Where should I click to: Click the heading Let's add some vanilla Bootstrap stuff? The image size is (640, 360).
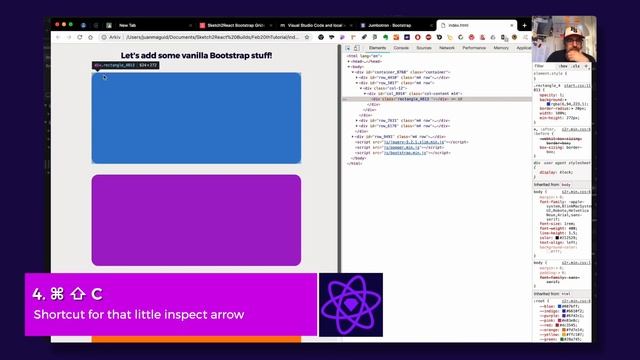196,56
